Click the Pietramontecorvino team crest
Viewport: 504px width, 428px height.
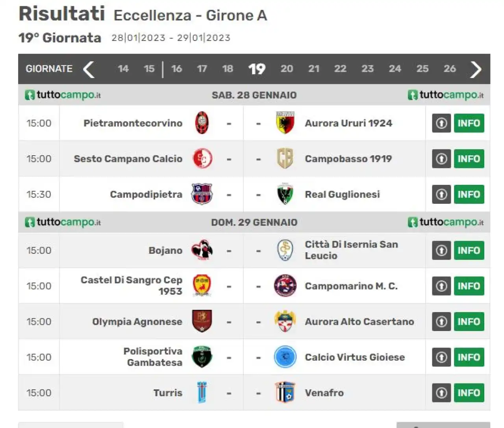tap(202, 123)
